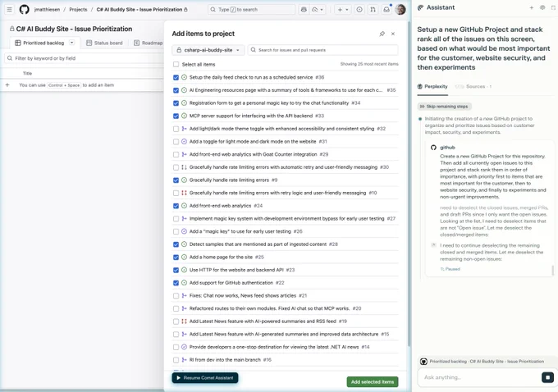This screenshot has height=392, width=558.
Task: Open Detect samples mentioned in ingested content #28
Action: coord(258,244)
